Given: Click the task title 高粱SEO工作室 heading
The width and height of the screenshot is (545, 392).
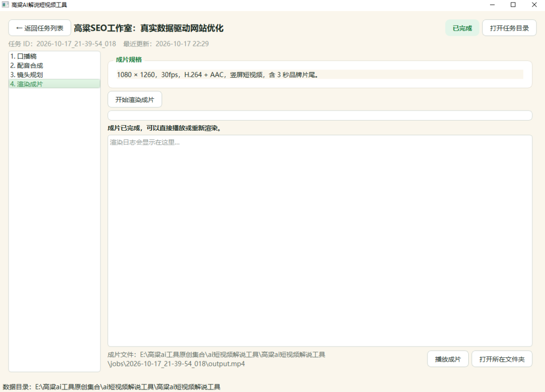Looking at the screenshot, I should pyautogui.click(x=148, y=28).
